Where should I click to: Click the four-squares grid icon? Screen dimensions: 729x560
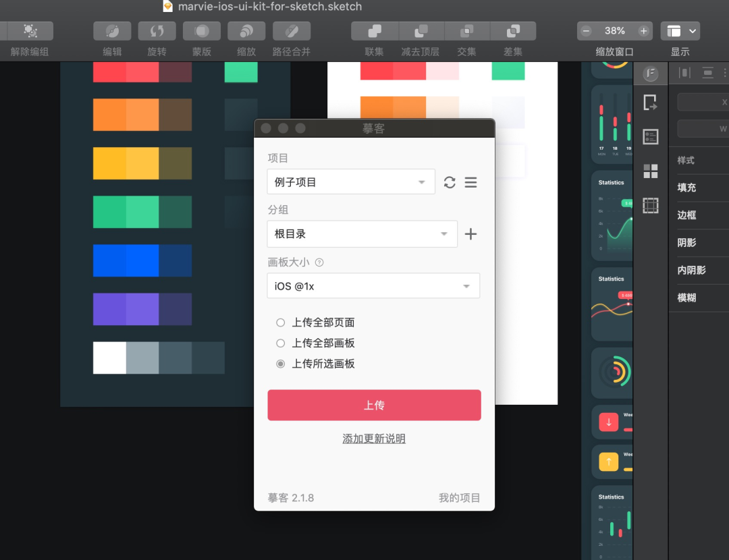(x=651, y=171)
